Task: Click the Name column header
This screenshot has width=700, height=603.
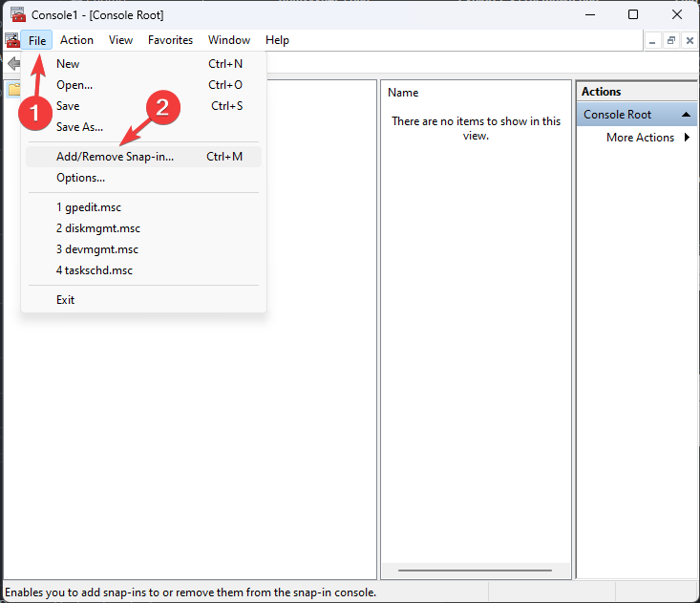Action: 403,93
